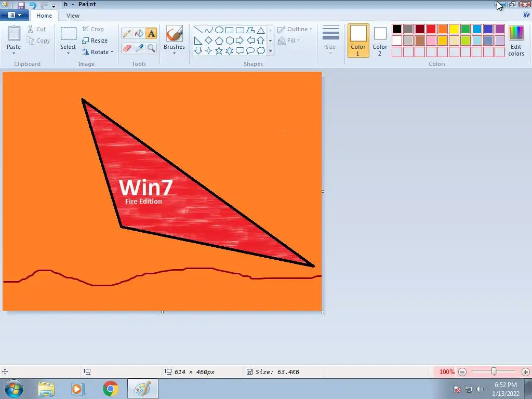Choose the Line shape
Screen dimensions: 532x399
coord(198,30)
